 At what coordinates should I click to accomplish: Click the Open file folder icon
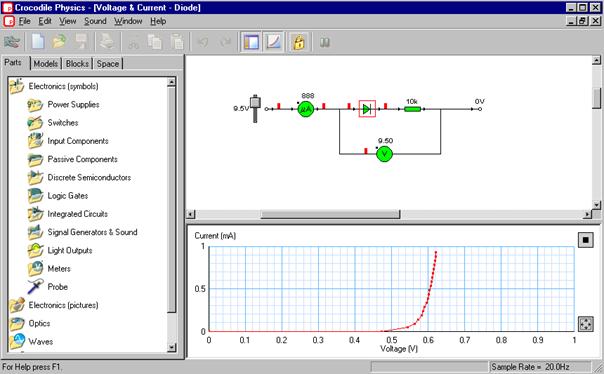tap(59, 42)
